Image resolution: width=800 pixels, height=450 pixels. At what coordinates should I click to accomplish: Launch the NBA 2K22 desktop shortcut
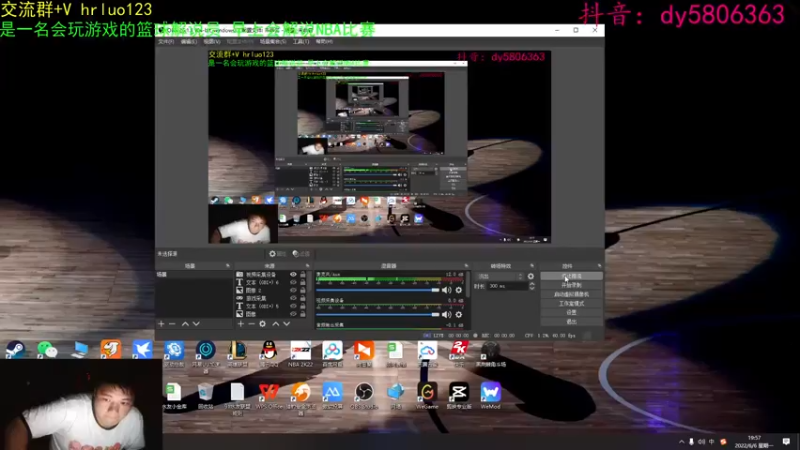[x=301, y=353]
